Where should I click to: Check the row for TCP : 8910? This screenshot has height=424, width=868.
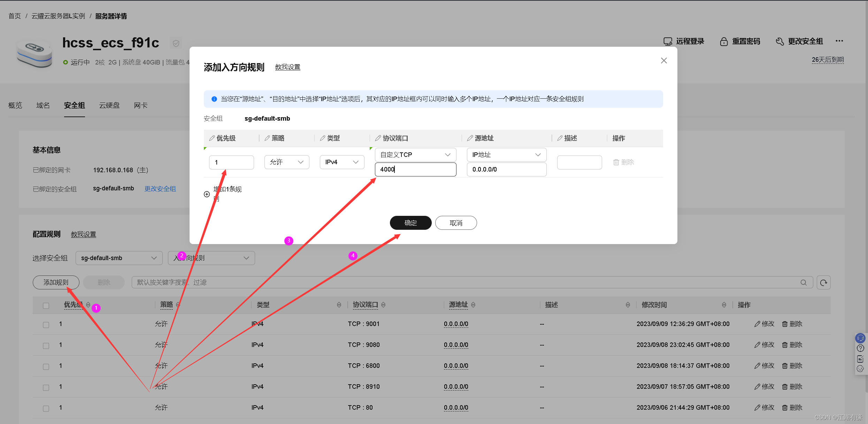[46, 387]
